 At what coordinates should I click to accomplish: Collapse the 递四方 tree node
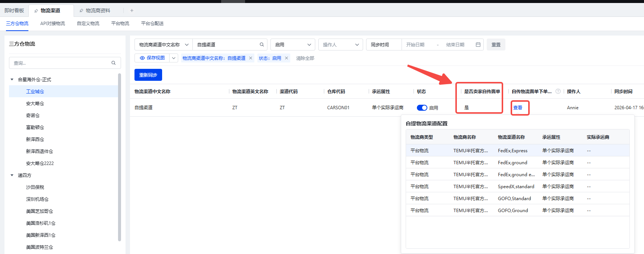(12, 175)
